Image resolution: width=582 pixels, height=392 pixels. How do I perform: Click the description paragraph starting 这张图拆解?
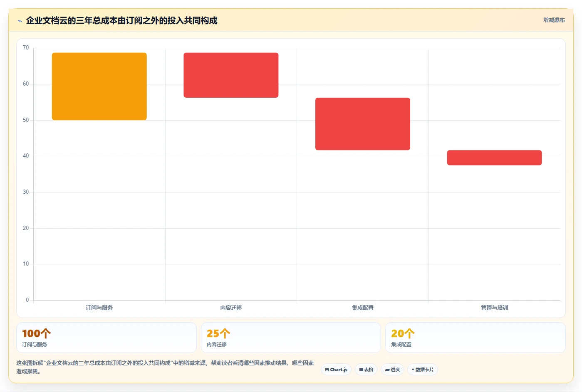pyautogui.click(x=165, y=367)
